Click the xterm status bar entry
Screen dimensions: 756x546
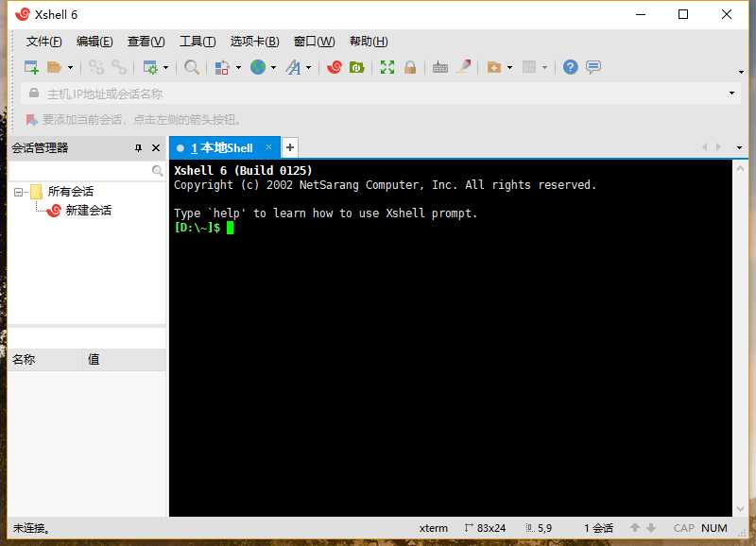(434, 528)
